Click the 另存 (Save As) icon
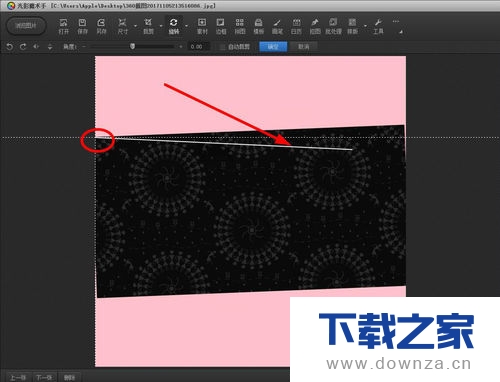This screenshot has height=382, width=500. click(x=101, y=26)
